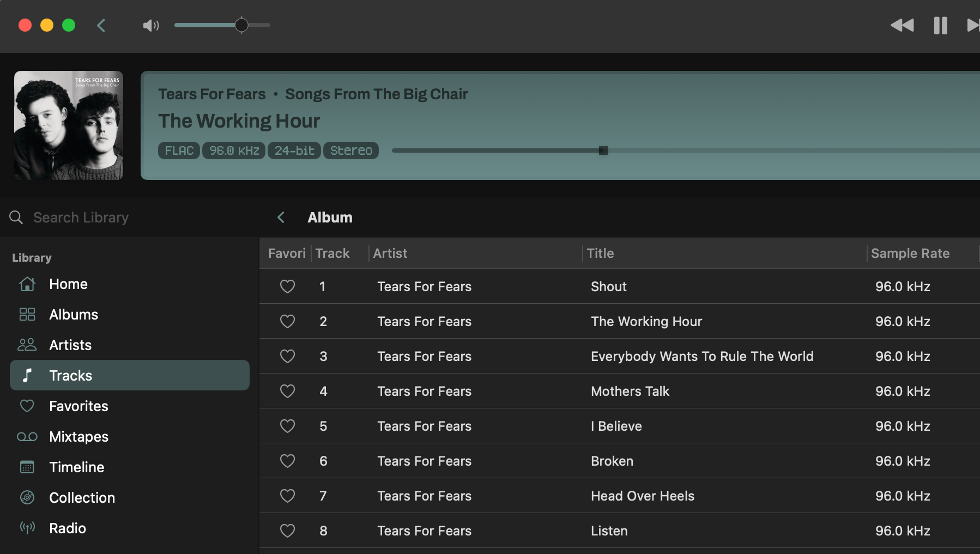Select Tracks in the sidebar
980x554 pixels.
click(x=130, y=375)
